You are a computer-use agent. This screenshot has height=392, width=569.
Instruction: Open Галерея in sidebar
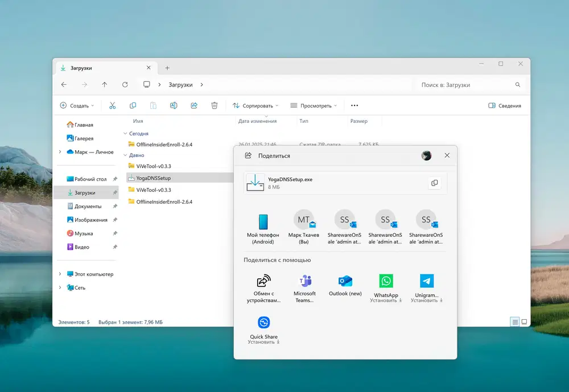(80, 138)
